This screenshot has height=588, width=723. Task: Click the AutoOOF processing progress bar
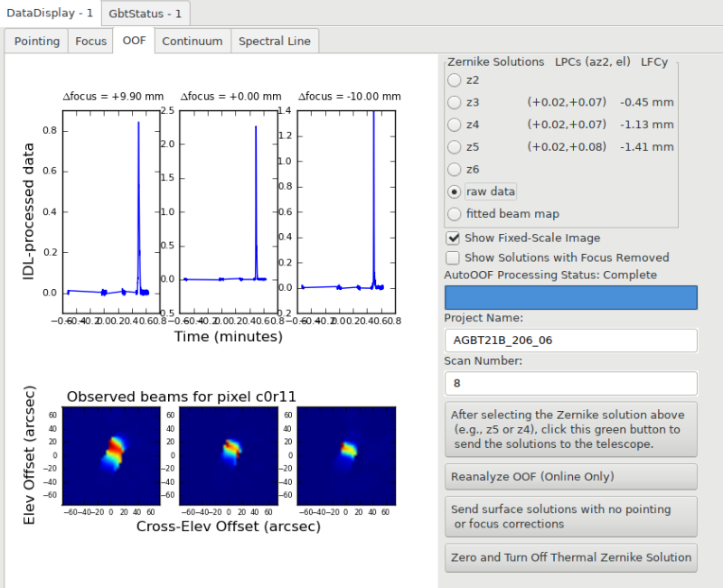571,297
